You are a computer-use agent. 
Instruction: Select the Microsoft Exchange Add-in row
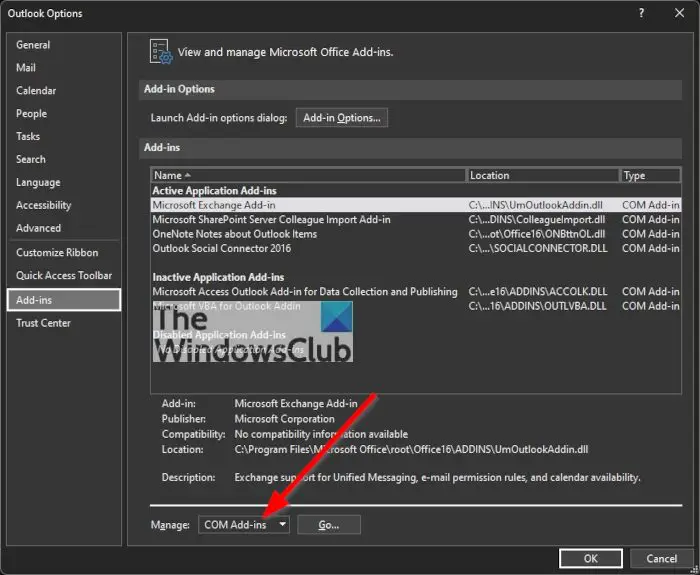[416, 205]
